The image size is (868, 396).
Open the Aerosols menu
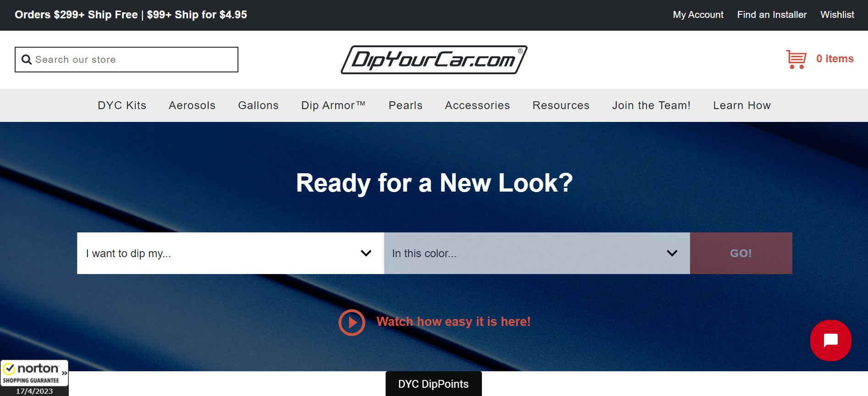coord(192,105)
